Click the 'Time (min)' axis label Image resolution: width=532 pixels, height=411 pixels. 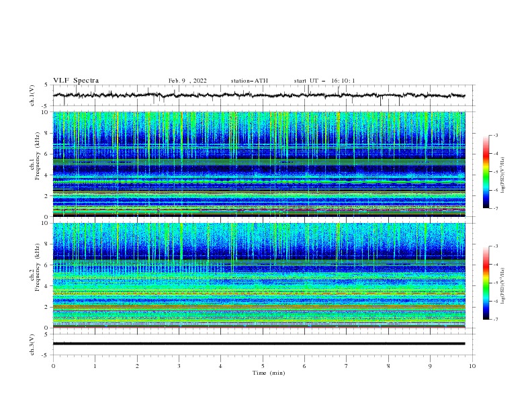269,373
